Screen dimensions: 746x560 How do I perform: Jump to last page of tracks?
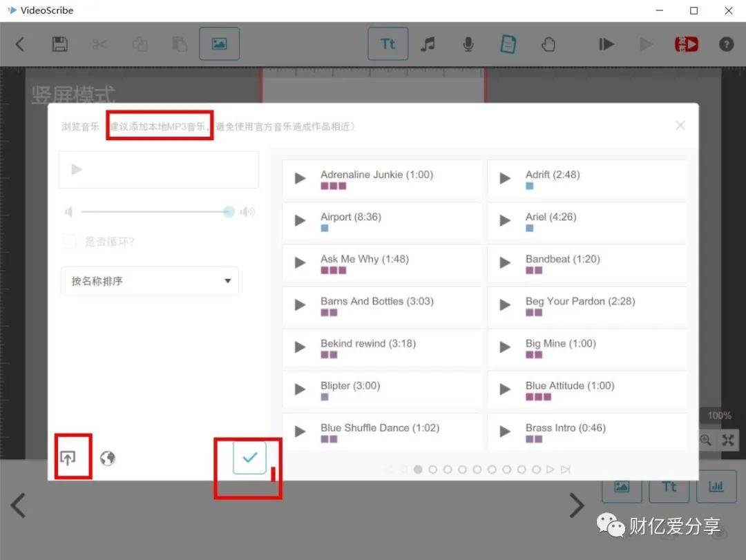click(565, 470)
